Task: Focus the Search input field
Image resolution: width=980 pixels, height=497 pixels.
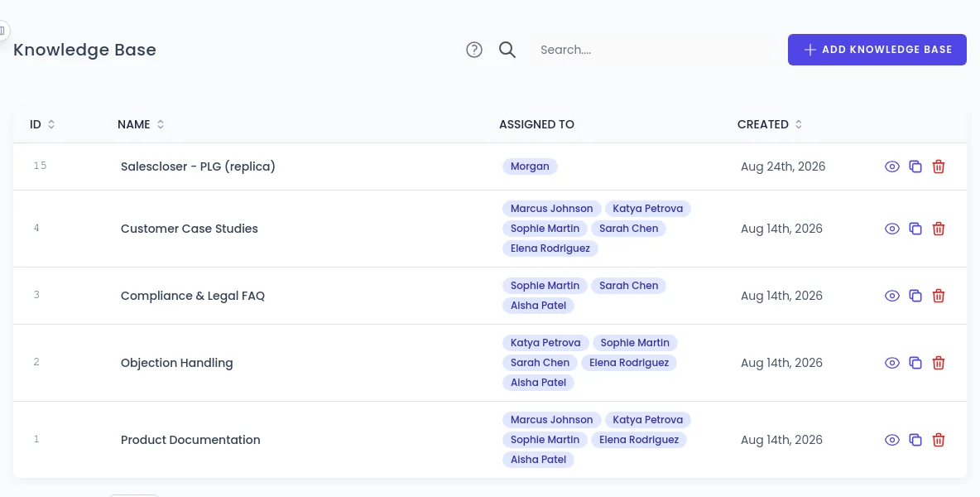Action: tap(653, 50)
